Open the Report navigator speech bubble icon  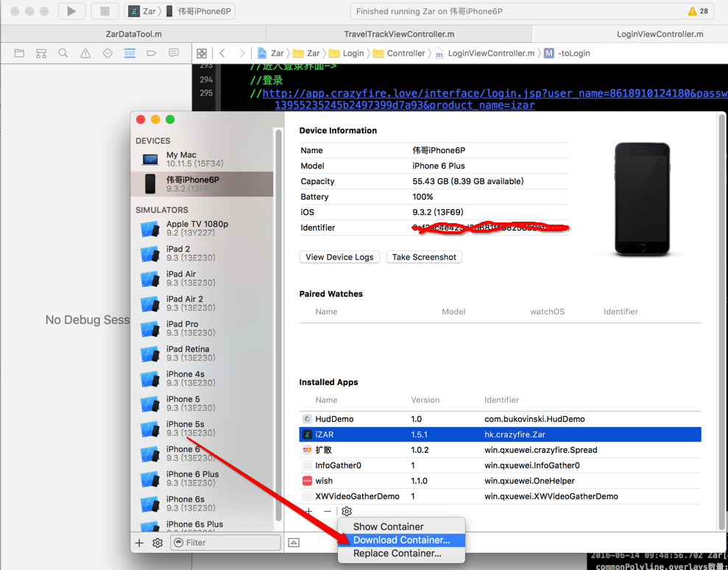[174, 53]
